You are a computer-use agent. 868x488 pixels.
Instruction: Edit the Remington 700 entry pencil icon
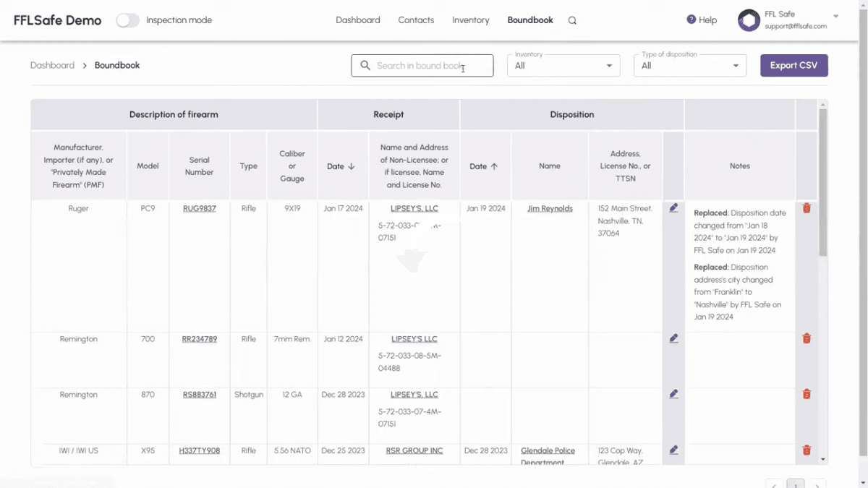[673, 338]
